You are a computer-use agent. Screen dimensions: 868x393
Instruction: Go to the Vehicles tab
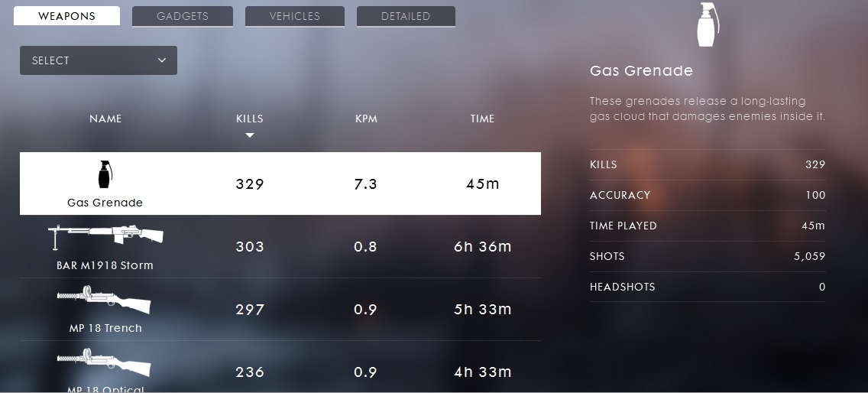click(294, 16)
